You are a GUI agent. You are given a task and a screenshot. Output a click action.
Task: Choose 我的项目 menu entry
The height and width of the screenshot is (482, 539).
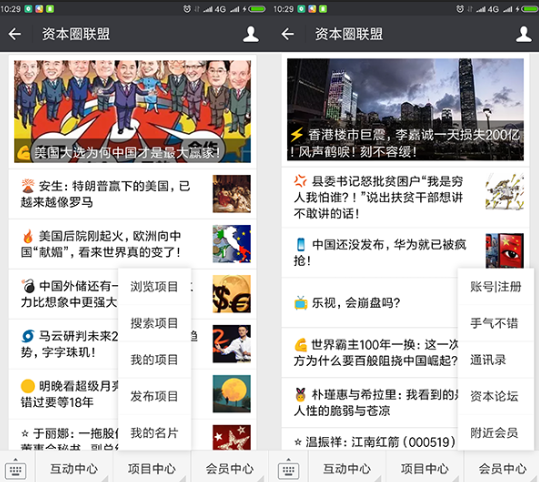point(154,360)
